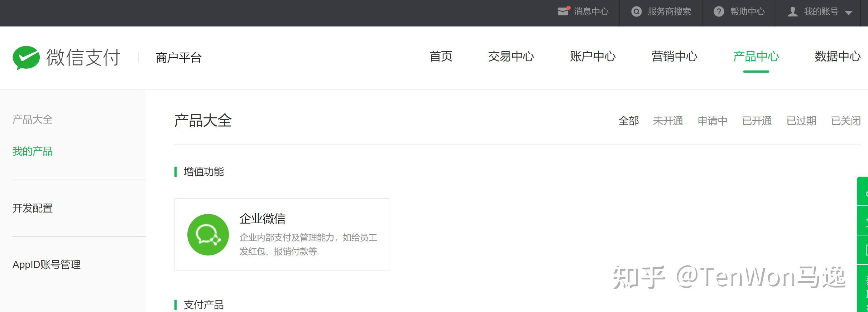This screenshot has height=312, width=868.
Task: Open 交易中心 navigation item
Action: pyautogui.click(x=511, y=57)
